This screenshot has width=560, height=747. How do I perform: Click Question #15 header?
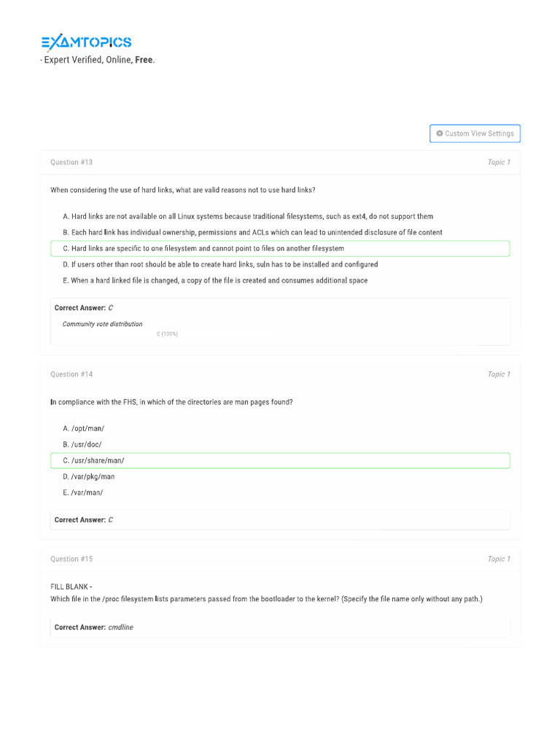click(x=71, y=560)
